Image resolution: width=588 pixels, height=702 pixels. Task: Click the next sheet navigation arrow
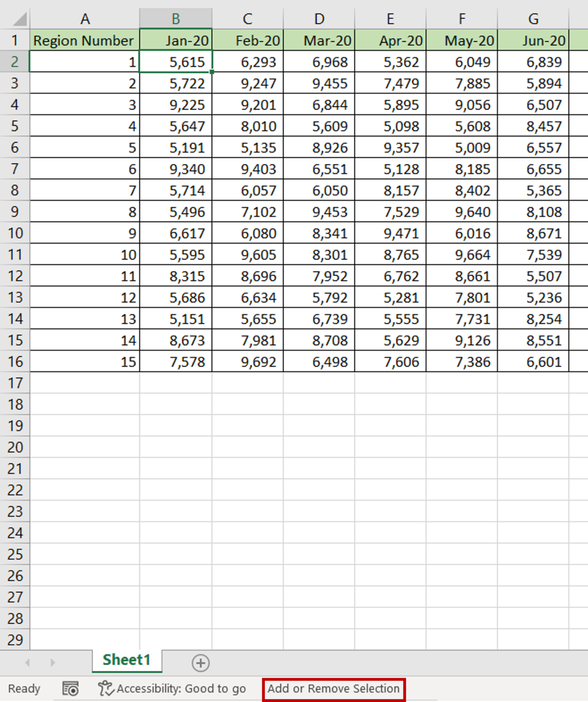(x=53, y=663)
